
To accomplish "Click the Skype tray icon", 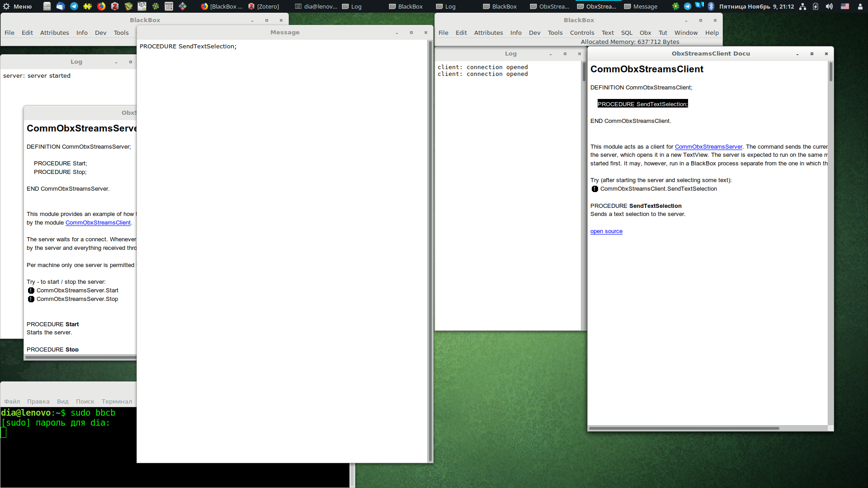I will pyautogui.click(x=699, y=6).
